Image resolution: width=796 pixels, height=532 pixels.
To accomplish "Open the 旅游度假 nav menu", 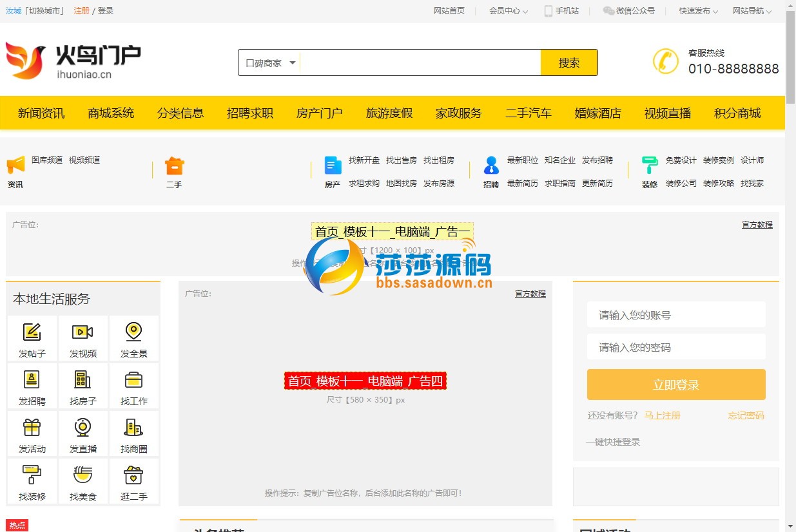I will coord(389,113).
